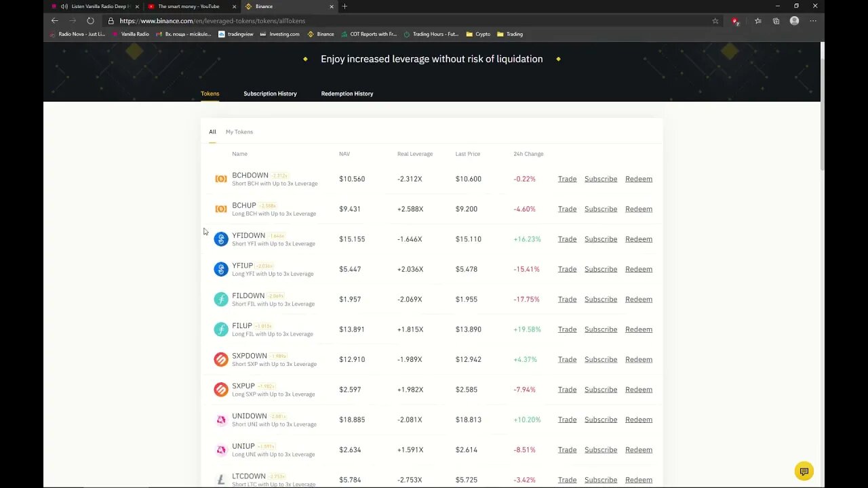Click the address bar lock icon
This screenshot has width=868, height=488.
[111, 21]
